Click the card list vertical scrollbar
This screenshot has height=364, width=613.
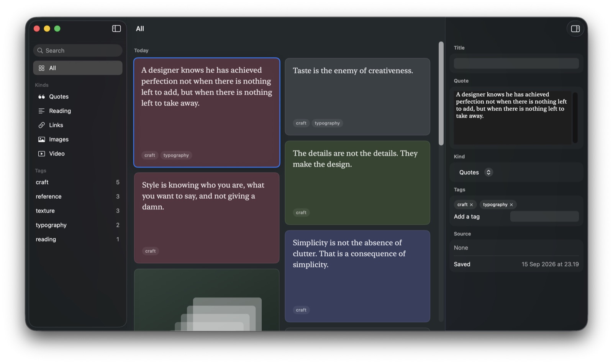click(x=441, y=93)
